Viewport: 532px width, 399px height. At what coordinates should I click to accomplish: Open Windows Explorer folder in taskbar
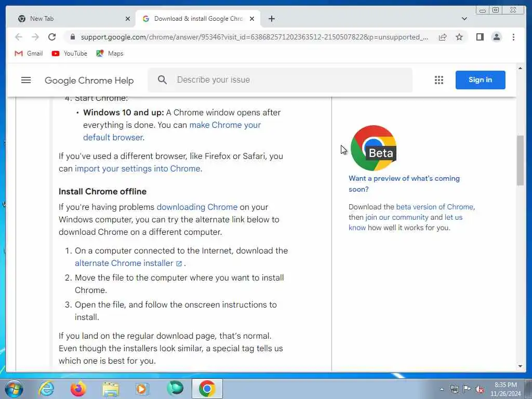(111, 390)
